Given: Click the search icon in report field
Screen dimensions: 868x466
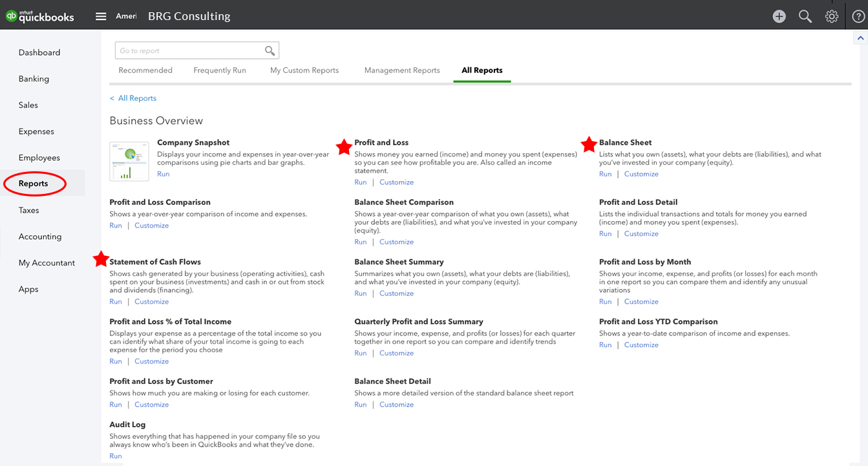Looking at the screenshot, I should pos(270,51).
